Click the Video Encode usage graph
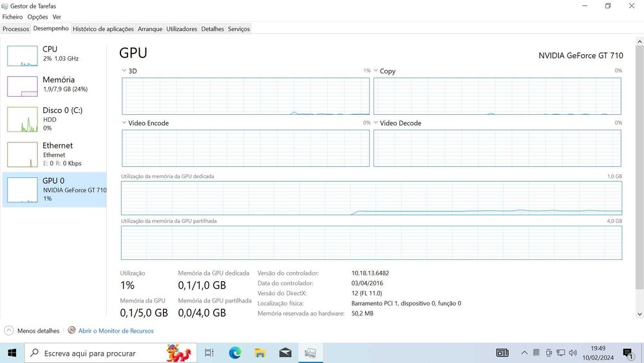Image resolution: width=644 pixels, height=363 pixels. (x=245, y=148)
